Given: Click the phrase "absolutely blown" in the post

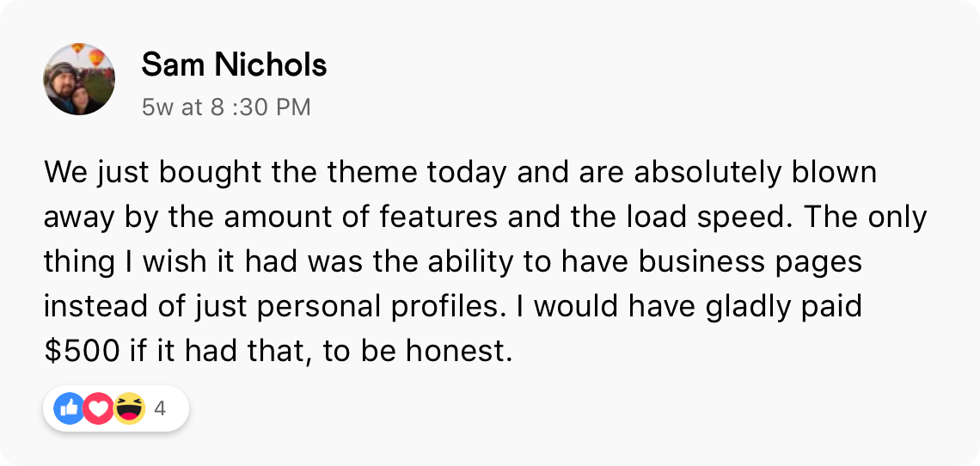Looking at the screenshot, I should coord(756,172).
